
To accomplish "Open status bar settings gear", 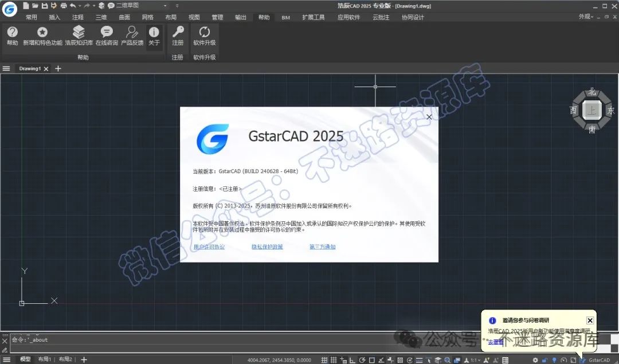I will point(535,360).
